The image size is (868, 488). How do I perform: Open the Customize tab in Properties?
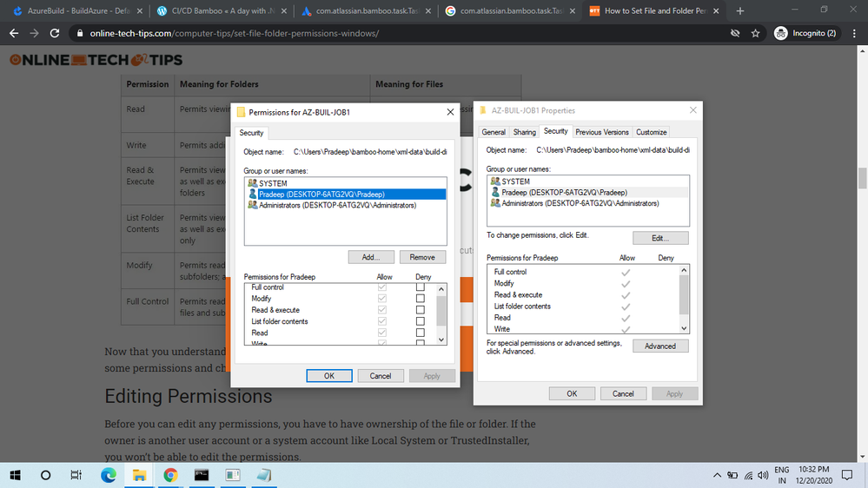coord(651,132)
